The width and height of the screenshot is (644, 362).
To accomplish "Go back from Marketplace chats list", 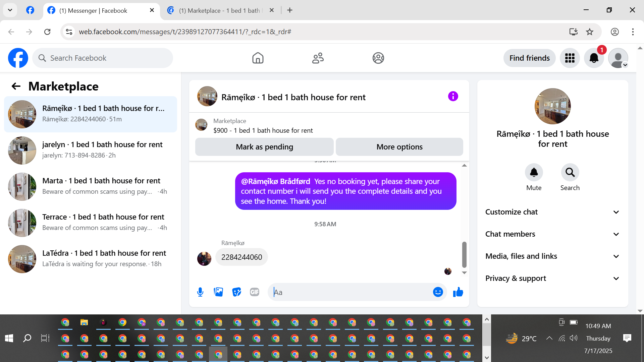I will [16, 86].
